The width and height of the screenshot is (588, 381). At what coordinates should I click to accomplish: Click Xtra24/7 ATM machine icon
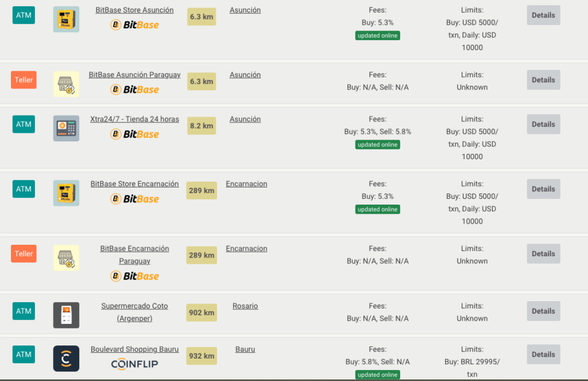tap(66, 128)
